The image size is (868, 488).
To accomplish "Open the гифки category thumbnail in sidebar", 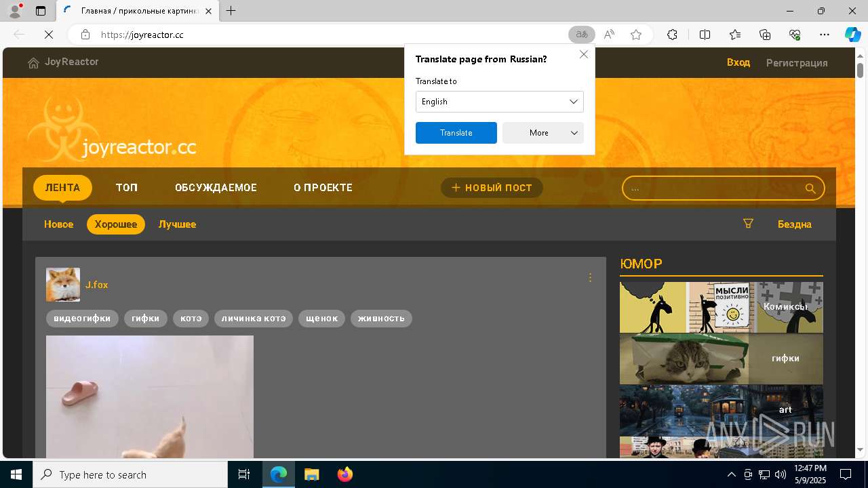I will [x=722, y=359].
